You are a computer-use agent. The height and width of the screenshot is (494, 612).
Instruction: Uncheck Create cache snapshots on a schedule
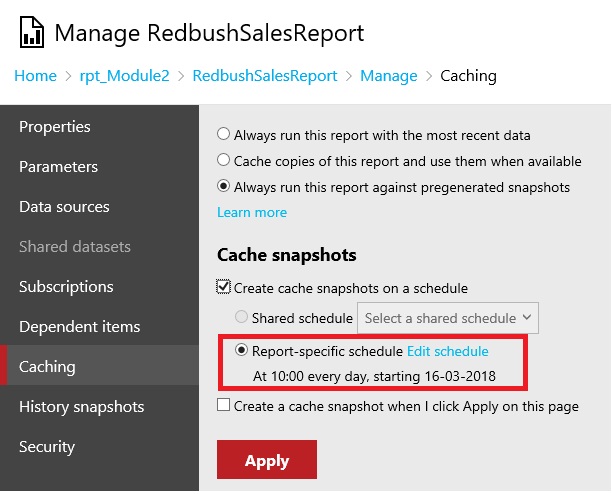pos(224,289)
